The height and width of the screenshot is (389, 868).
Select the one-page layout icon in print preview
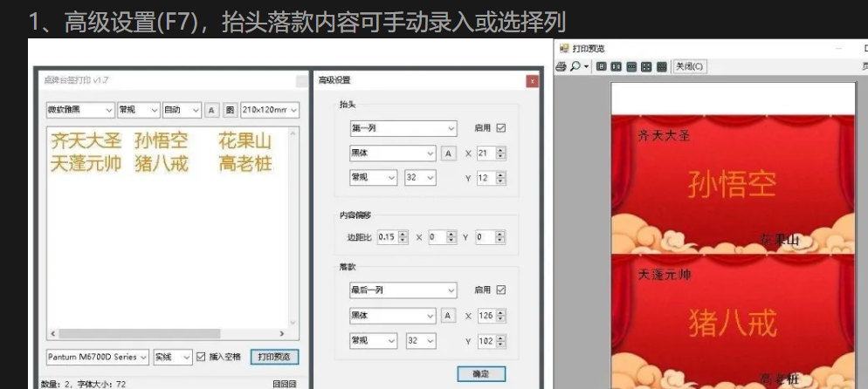[601, 67]
